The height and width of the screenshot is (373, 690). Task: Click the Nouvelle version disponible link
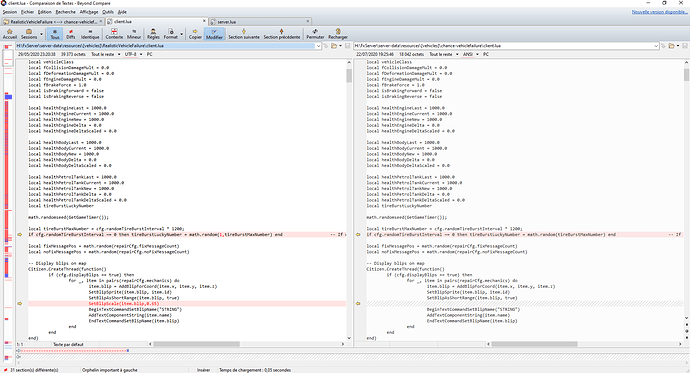click(x=659, y=12)
